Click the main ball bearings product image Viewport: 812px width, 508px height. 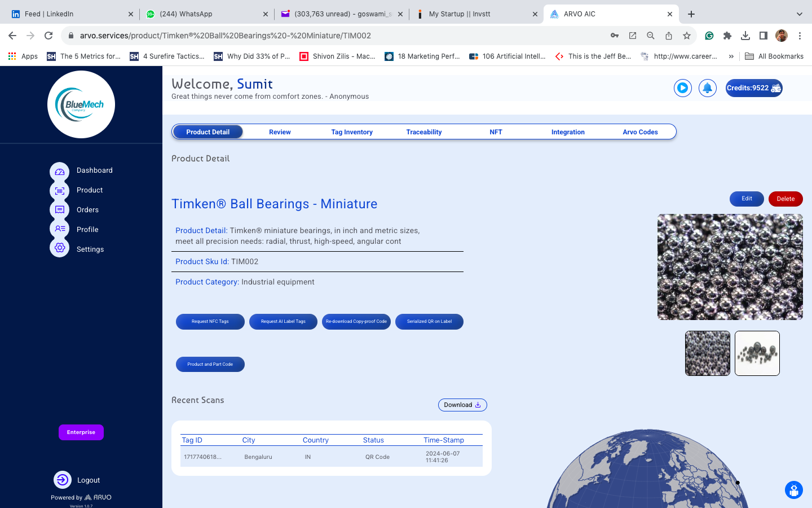(730, 267)
